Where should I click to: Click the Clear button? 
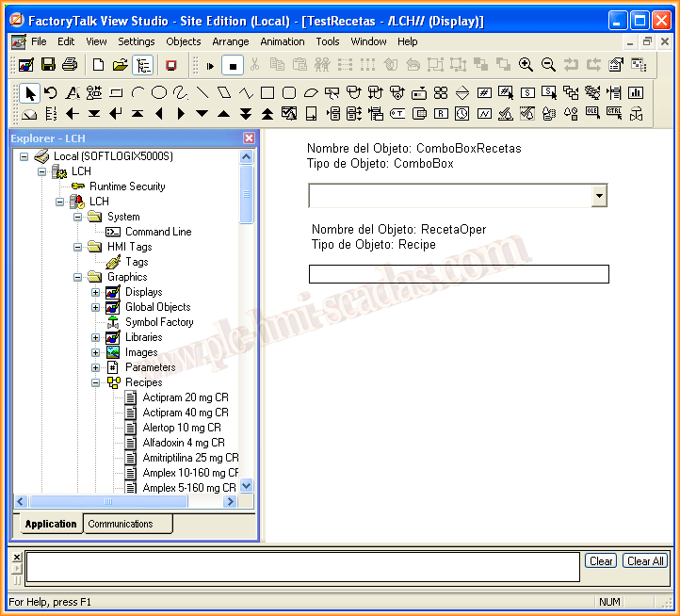click(600, 561)
